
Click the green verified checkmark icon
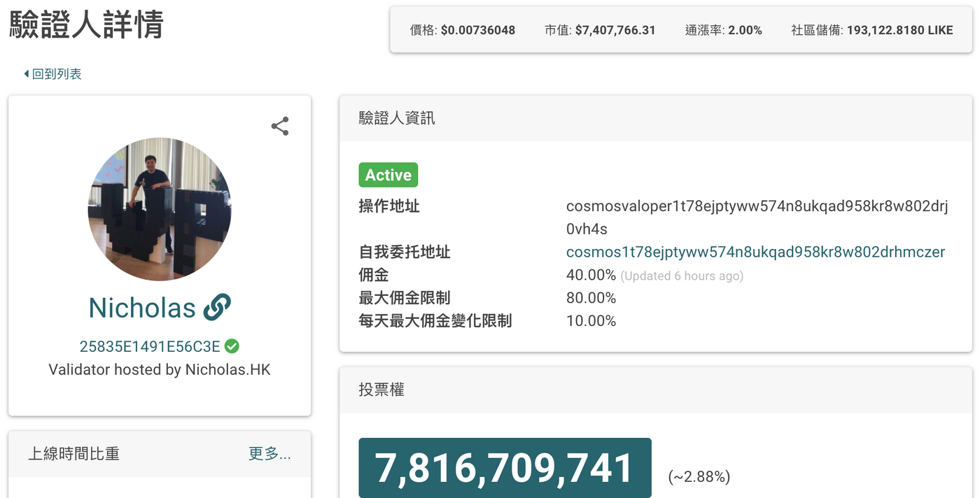pyautogui.click(x=232, y=346)
